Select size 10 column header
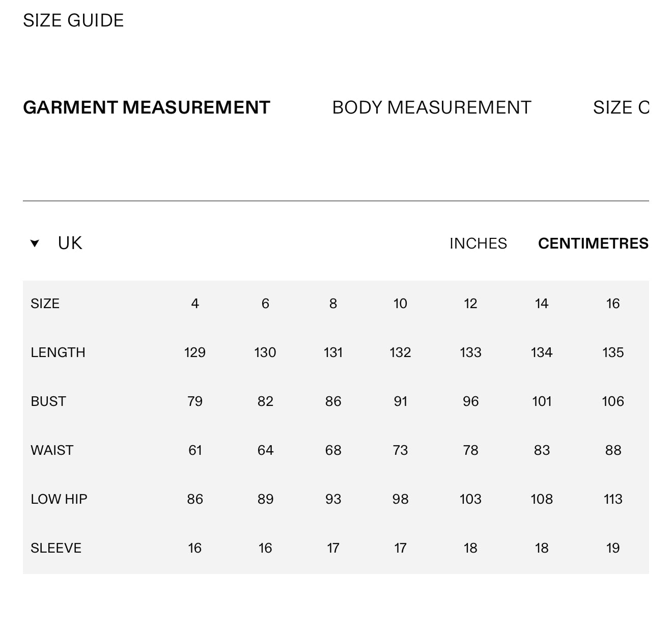Screen dimensions: 672x627 (x=400, y=304)
